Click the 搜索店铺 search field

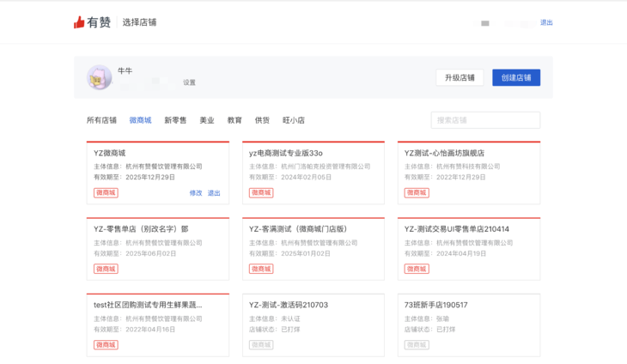pos(485,120)
